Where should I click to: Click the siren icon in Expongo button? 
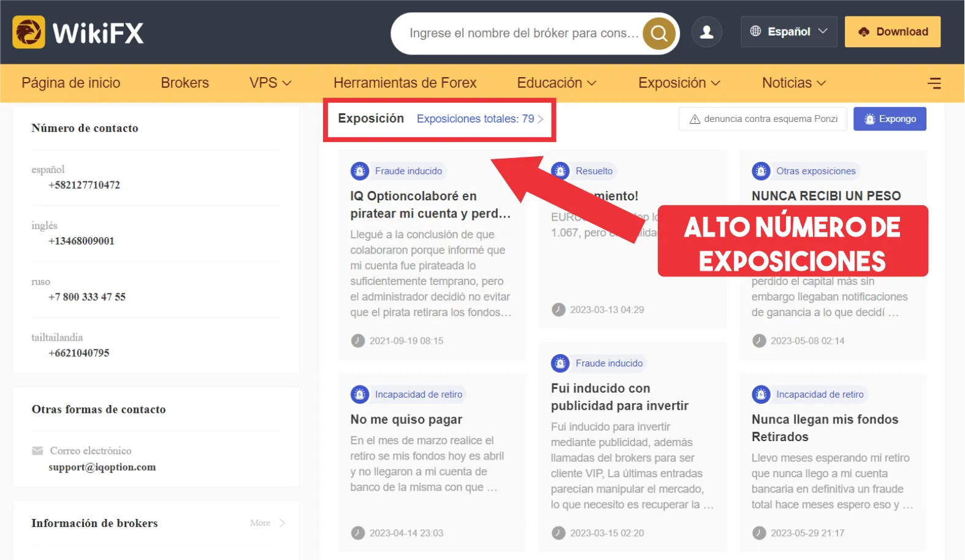tap(869, 119)
